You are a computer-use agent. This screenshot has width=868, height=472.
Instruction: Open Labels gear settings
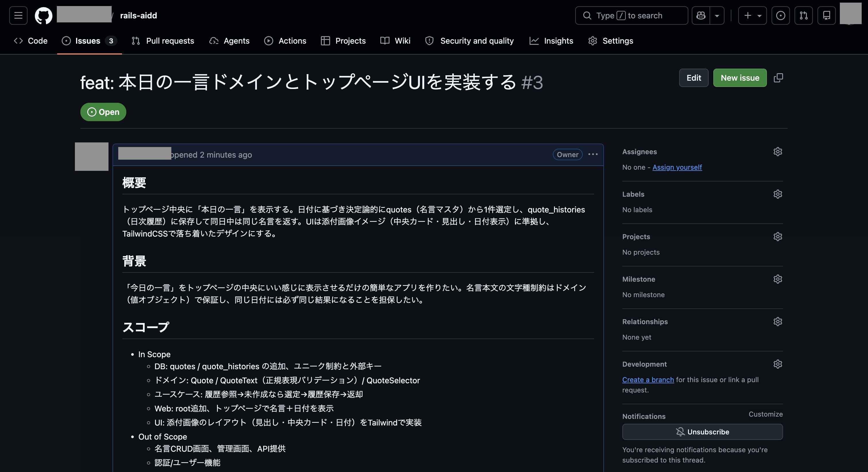tap(777, 194)
